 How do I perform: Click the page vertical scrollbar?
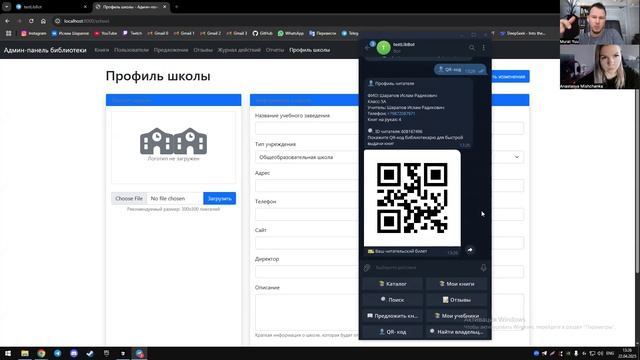tap(637, 180)
